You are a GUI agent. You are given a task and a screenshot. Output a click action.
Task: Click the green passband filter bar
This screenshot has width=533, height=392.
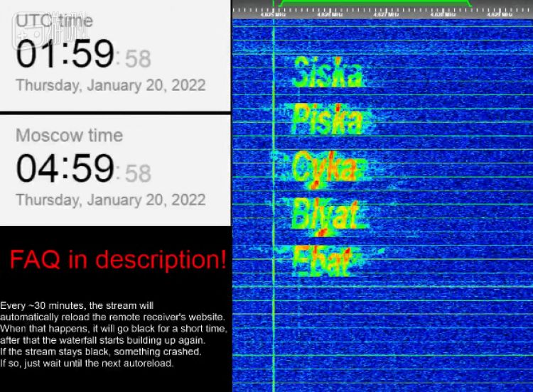[x=375, y=1]
